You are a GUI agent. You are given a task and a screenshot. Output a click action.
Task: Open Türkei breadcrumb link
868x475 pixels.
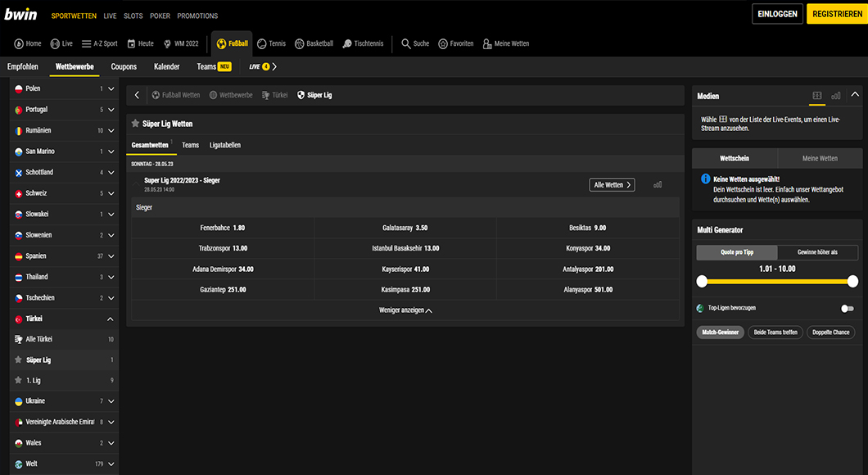pos(275,95)
